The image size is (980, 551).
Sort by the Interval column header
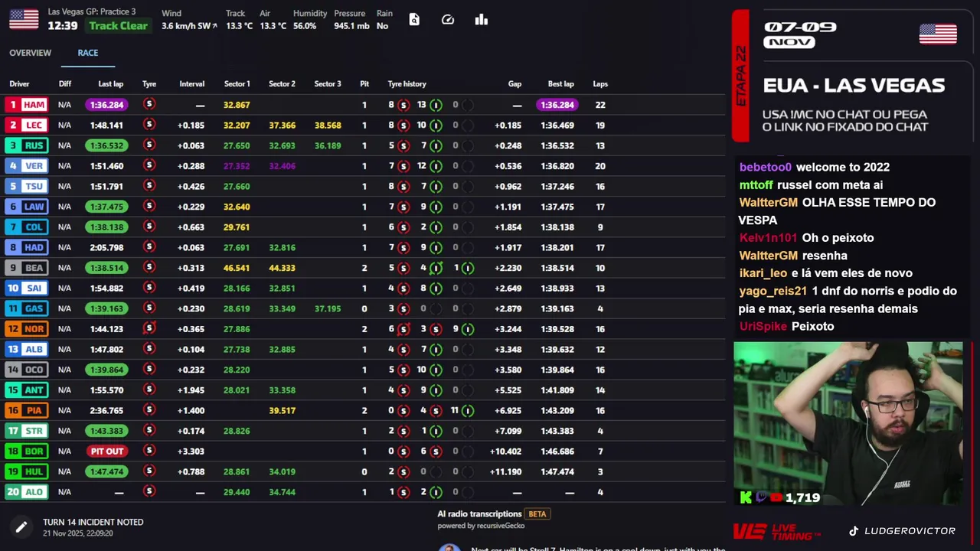(x=191, y=84)
